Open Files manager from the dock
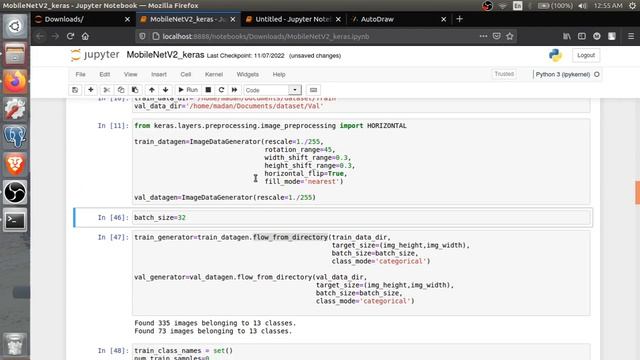The height and width of the screenshot is (360, 640). pyautogui.click(x=15, y=54)
